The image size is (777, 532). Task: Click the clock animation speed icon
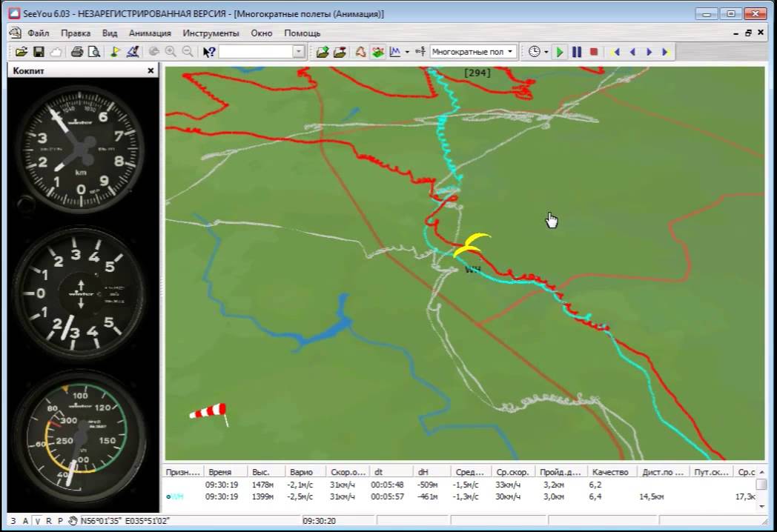[x=534, y=52]
